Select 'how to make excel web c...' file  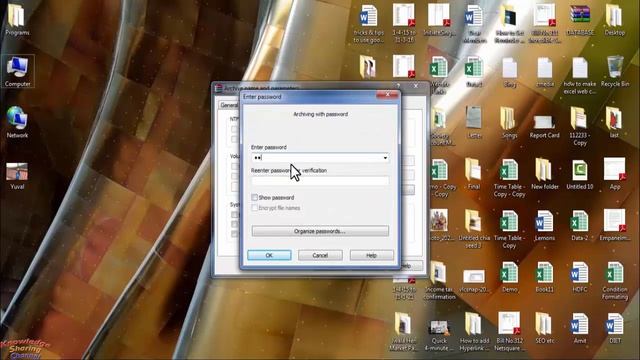580,75
